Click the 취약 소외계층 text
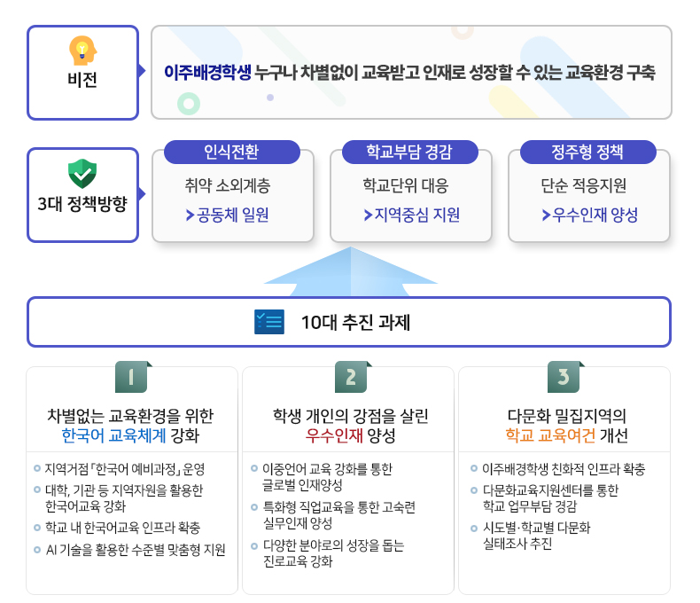Viewport: 700px width, 603px height. 228,185
